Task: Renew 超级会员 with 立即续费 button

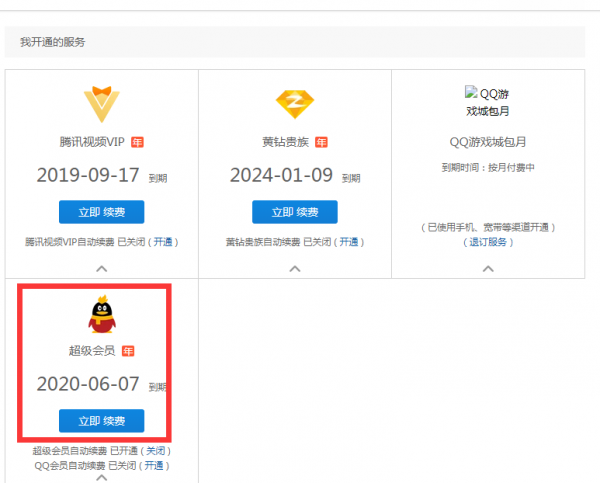Action: (101, 421)
